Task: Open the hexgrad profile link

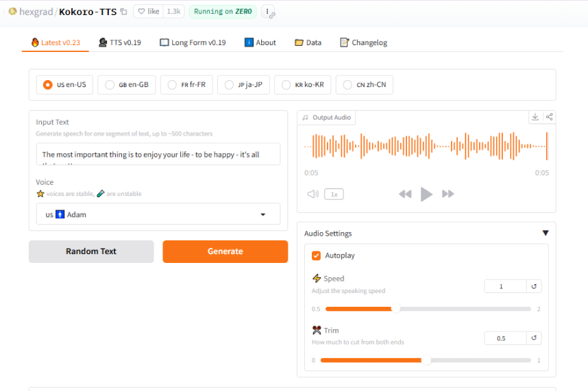Action: (36, 12)
